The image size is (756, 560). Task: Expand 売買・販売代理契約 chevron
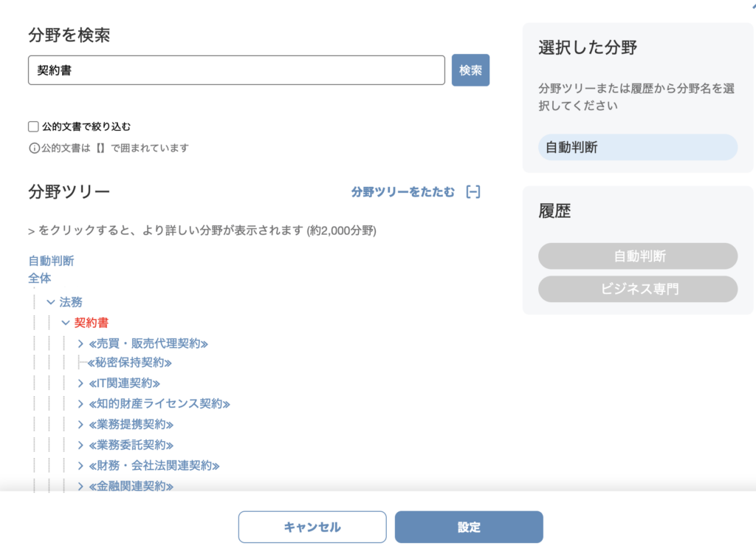(80, 344)
